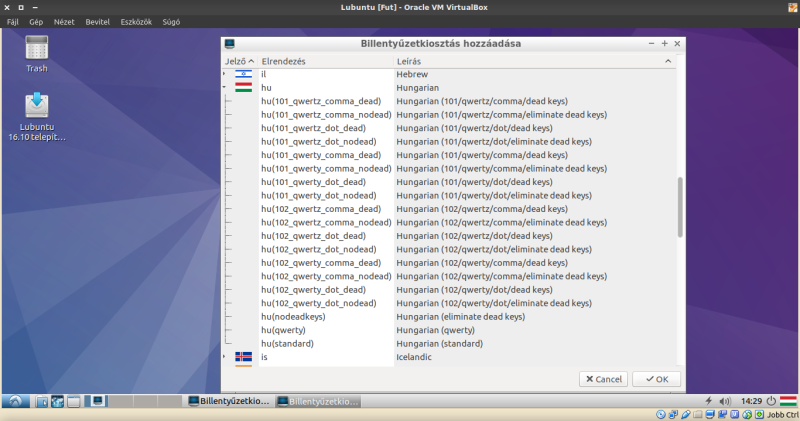Open the Gép menu in VirtualBox

36,21
